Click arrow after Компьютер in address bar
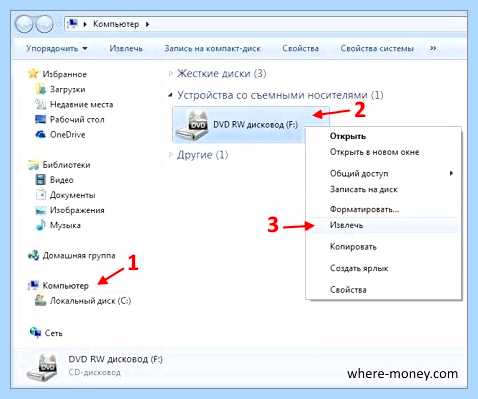478x399 pixels. click(x=147, y=24)
